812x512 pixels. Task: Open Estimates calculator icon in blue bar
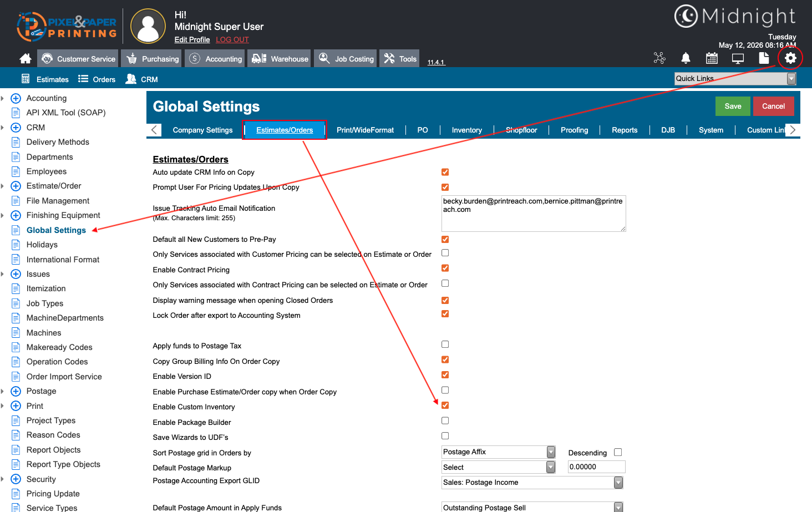coord(26,79)
